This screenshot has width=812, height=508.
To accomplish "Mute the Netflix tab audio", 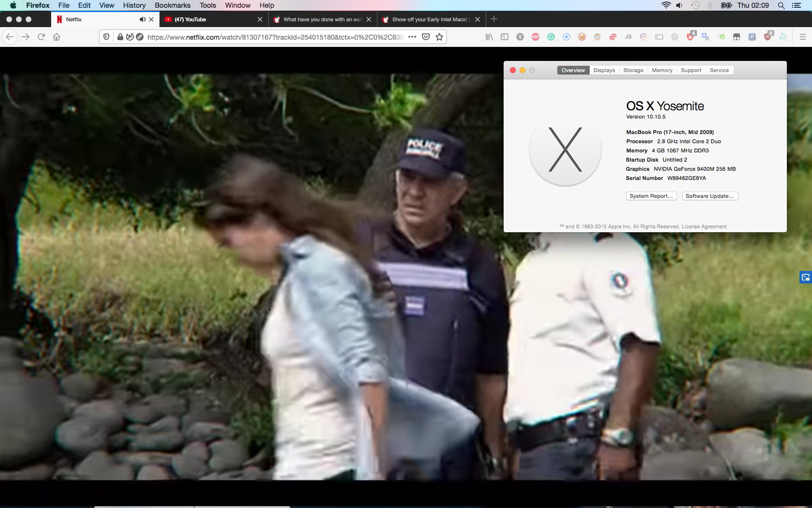I will [x=142, y=19].
